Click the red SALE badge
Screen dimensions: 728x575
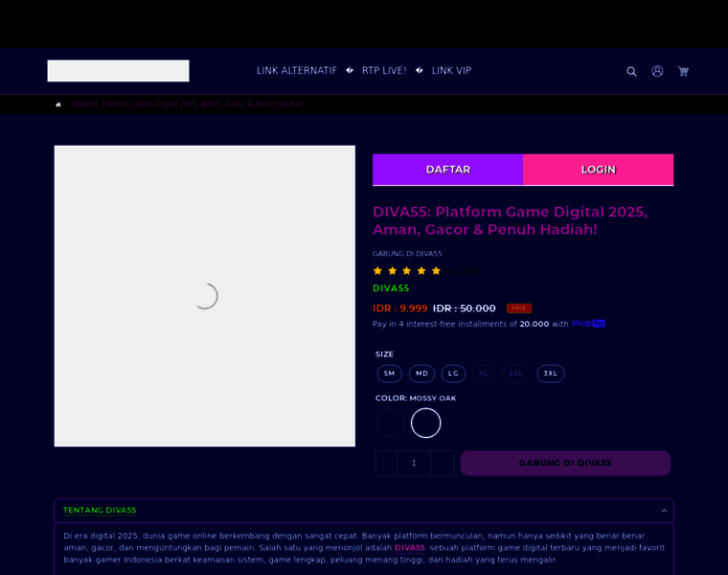point(518,308)
